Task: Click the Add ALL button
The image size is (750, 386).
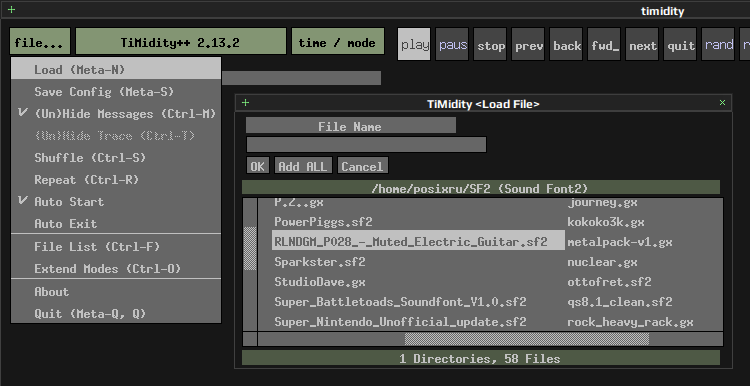Action: point(303,166)
